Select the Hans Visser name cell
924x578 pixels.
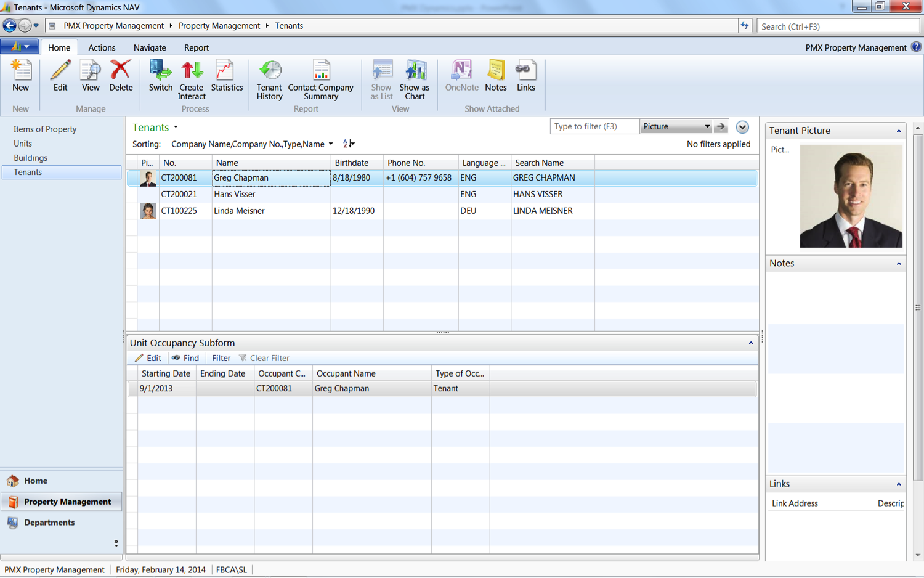click(x=271, y=194)
